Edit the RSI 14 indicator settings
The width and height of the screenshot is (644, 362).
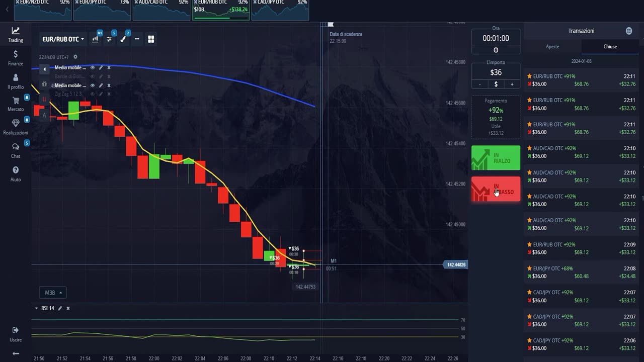(x=60, y=308)
